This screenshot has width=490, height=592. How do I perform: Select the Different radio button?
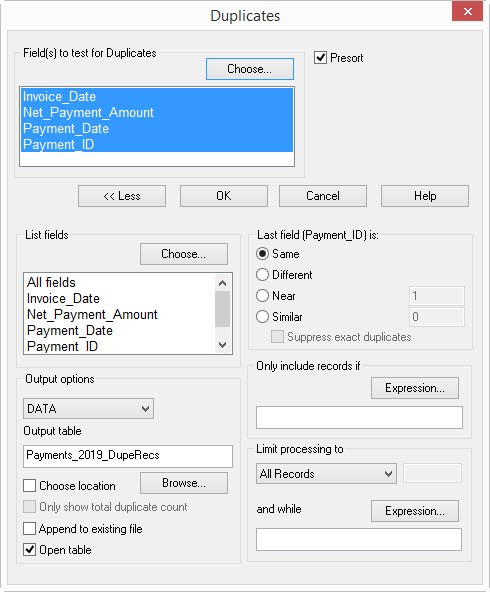(x=262, y=274)
